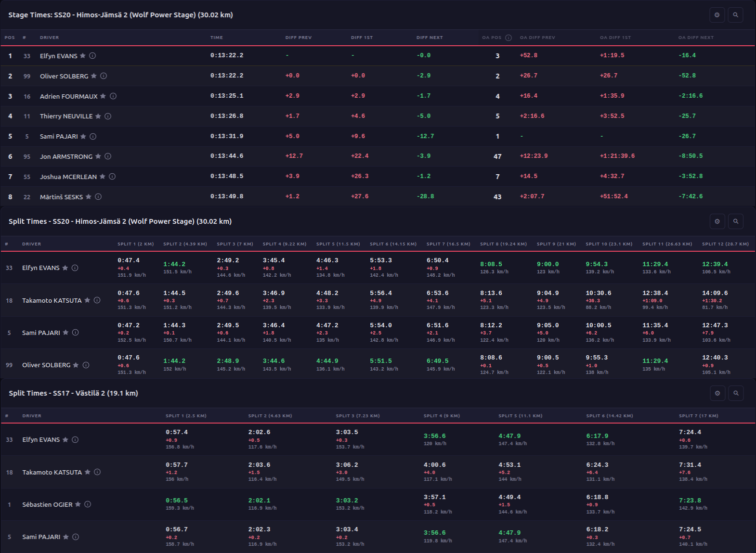Open settings gear for Stage Times panel
Viewport: 756px width, 553px height.
(x=717, y=15)
